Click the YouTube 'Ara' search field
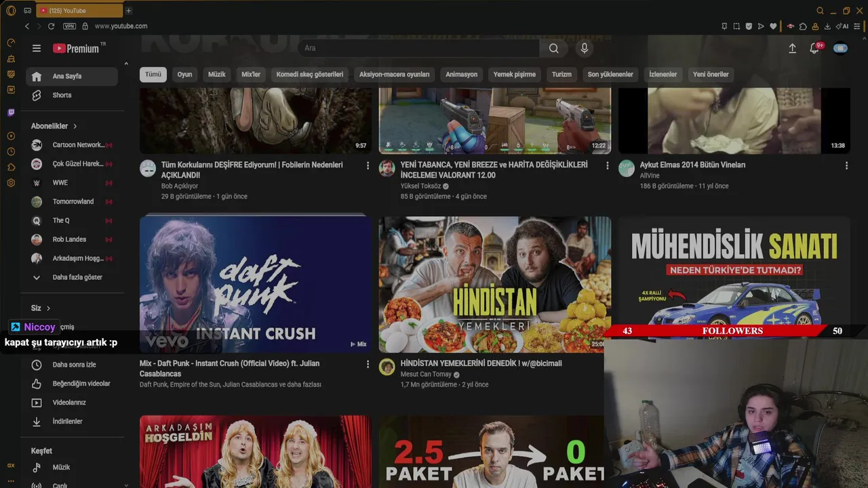Image resolution: width=868 pixels, height=488 pixels. point(418,48)
